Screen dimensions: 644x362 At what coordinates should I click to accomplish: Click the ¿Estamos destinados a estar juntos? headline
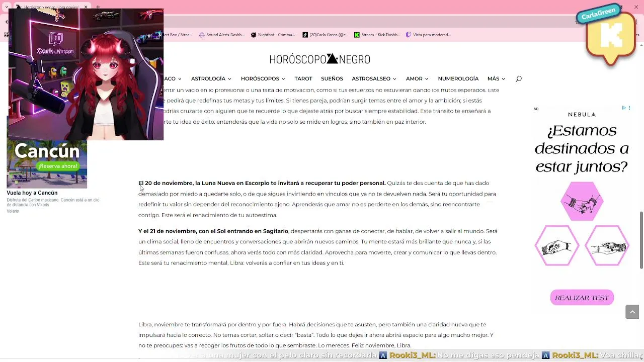tap(582, 148)
